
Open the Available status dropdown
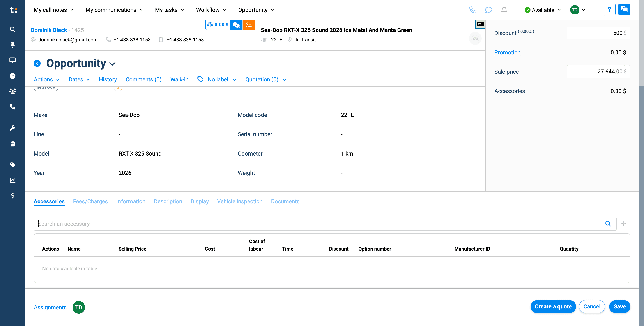coord(543,10)
